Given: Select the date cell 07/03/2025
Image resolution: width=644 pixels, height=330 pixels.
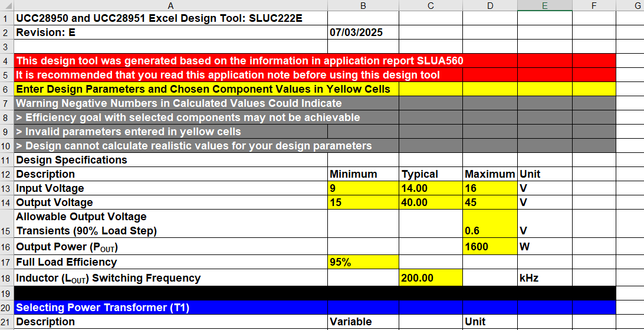Looking at the screenshot, I should pyautogui.click(x=363, y=32).
